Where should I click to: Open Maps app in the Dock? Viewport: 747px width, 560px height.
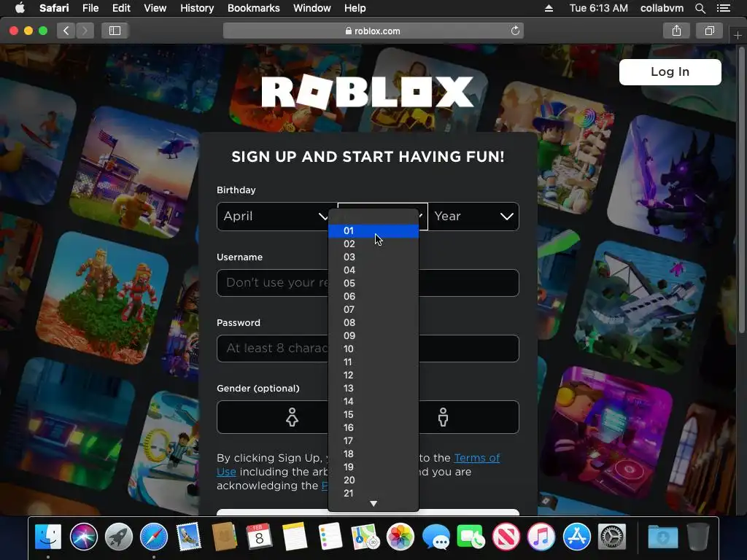365,537
